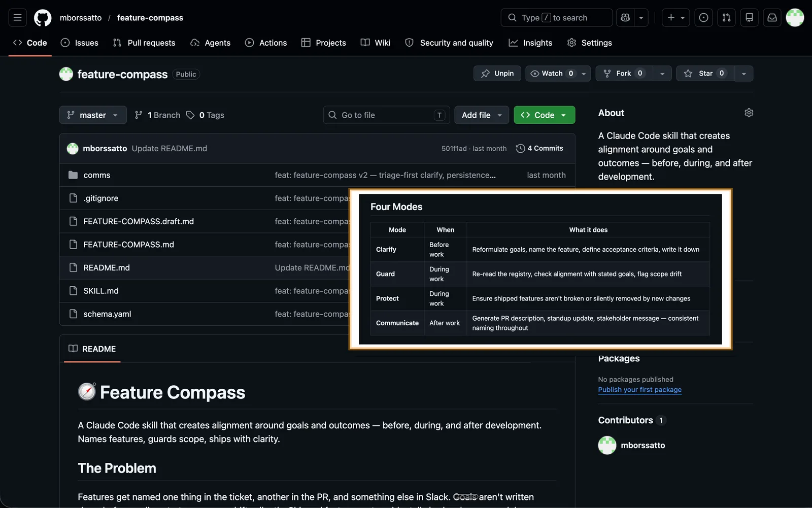Fork this repository
Image resolution: width=812 pixels, height=508 pixels.
pos(624,74)
